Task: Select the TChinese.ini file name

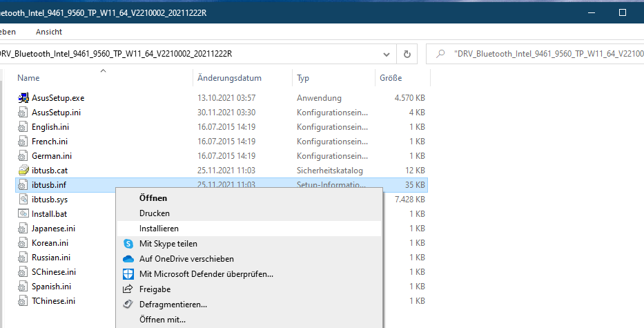Action: 53,301
